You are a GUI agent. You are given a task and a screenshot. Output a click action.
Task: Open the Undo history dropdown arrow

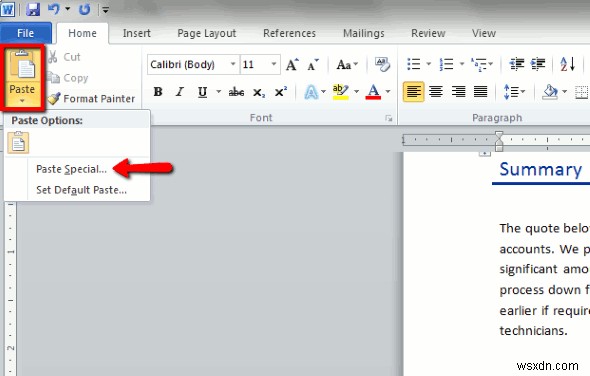(68, 9)
